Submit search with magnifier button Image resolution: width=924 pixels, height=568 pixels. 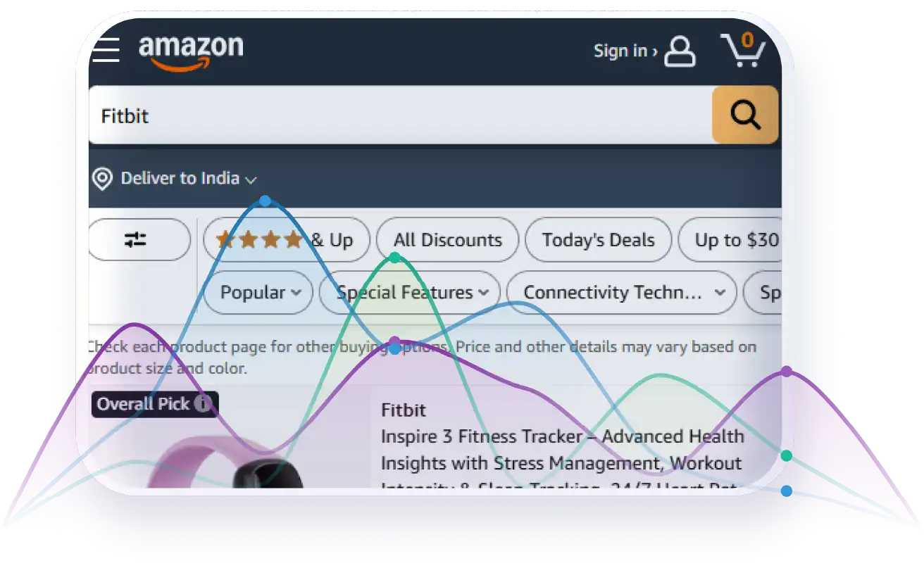pyautogui.click(x=745, y=115)
